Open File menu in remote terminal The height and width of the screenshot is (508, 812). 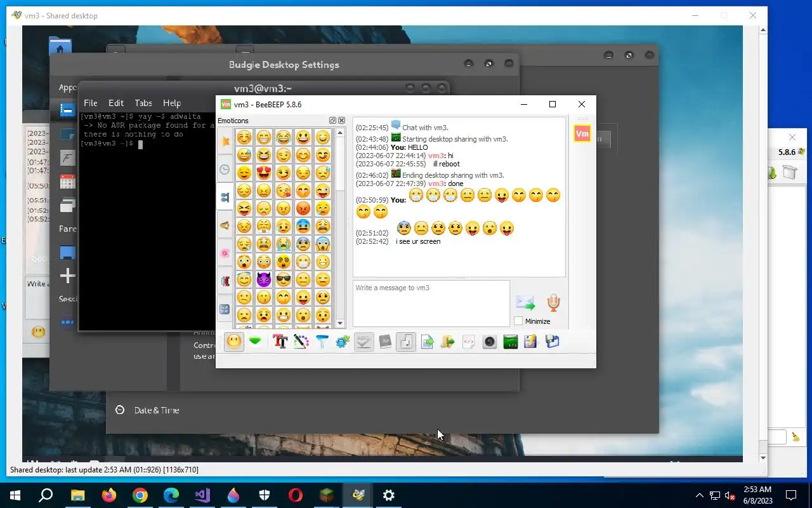91,103
